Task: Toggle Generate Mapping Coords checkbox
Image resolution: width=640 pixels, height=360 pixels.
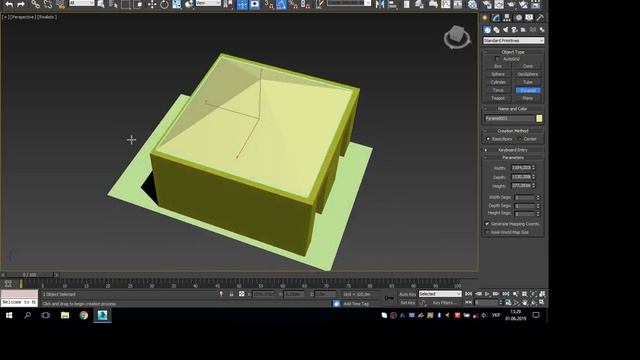Action: coord(487,224)
